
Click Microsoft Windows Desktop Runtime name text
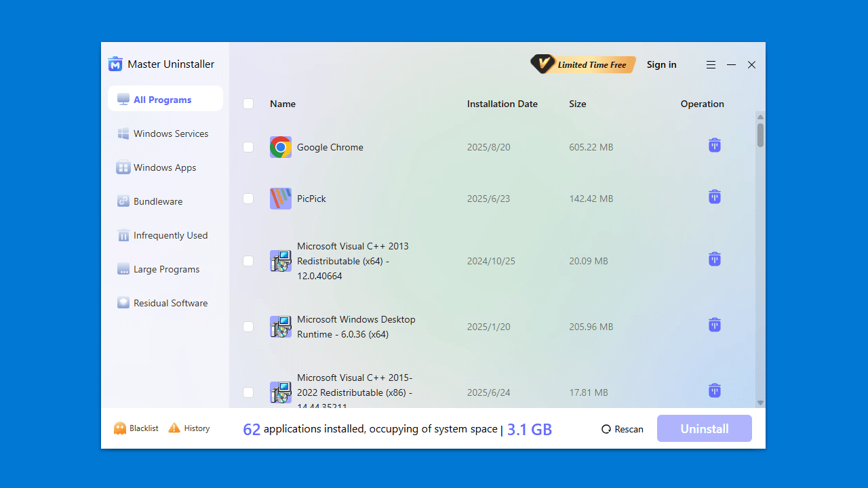click(356, 327)
